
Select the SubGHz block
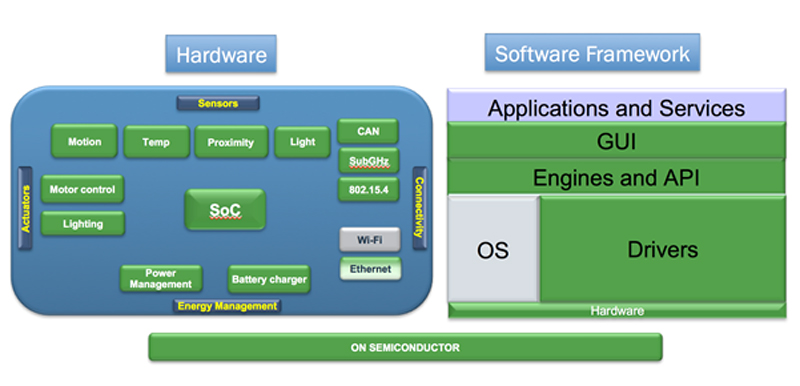[x=368, y=161]
